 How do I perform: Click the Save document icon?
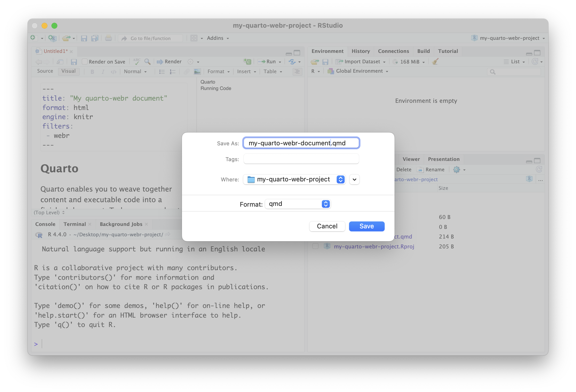84,38
